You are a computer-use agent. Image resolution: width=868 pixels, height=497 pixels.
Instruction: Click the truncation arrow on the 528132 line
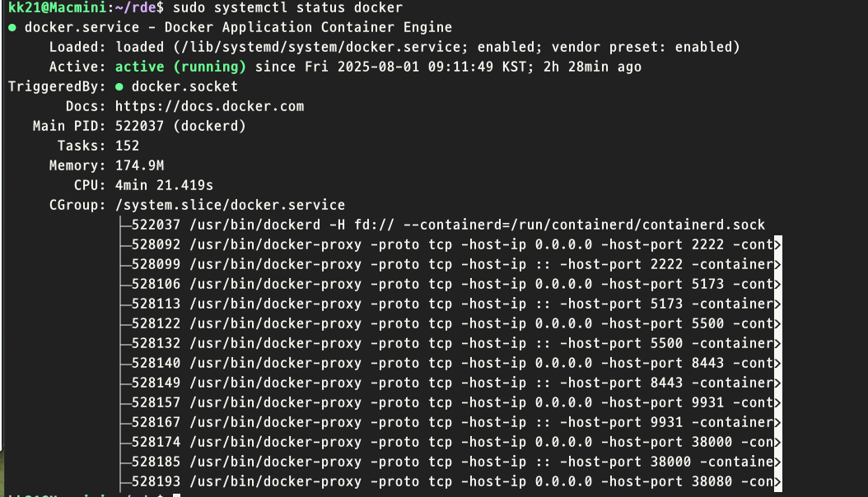pyautogui.click(x=777, y=343)
